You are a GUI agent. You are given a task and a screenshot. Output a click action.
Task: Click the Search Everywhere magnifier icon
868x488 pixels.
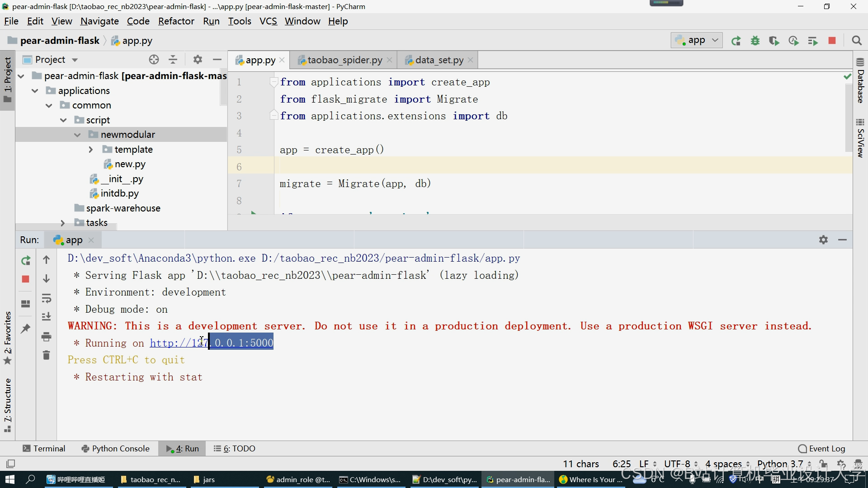pyautogui.click(x=856, y=41)
